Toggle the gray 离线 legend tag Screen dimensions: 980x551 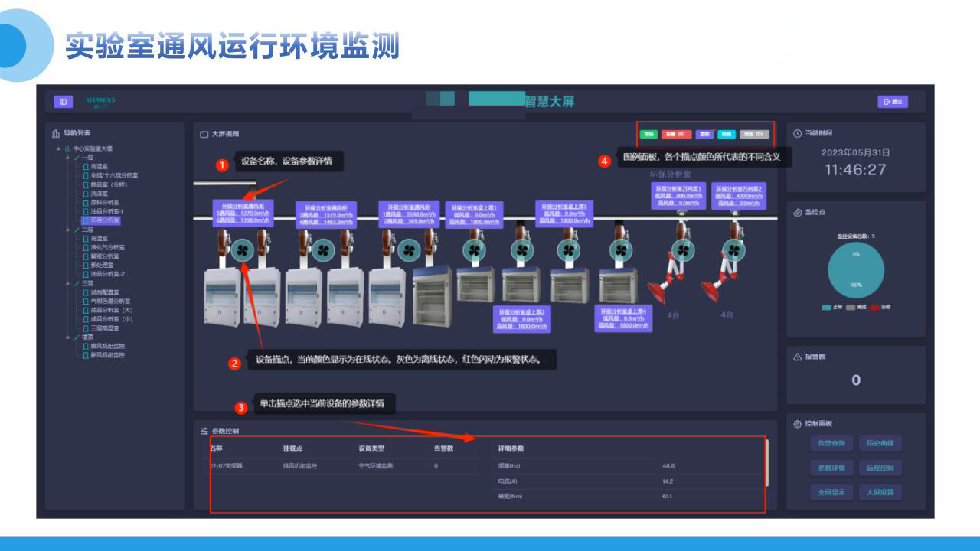click(x=754, y=134)
